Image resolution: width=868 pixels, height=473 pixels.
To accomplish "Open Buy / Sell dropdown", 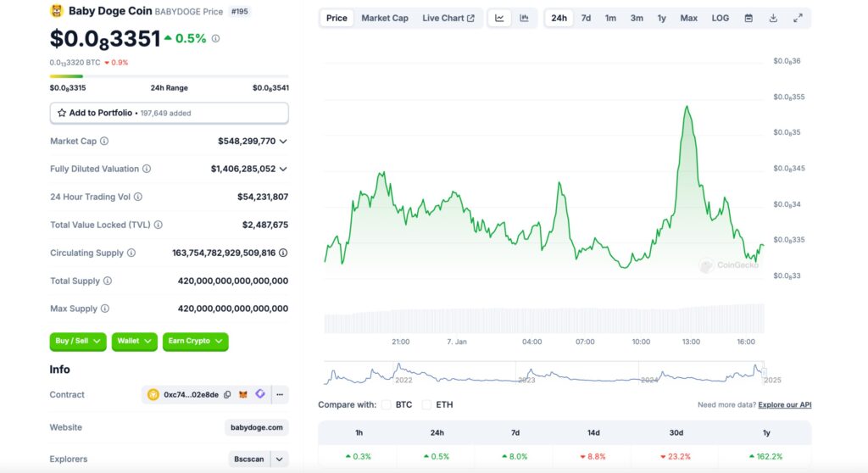I will pyautogui.click(x=77, y=341).
